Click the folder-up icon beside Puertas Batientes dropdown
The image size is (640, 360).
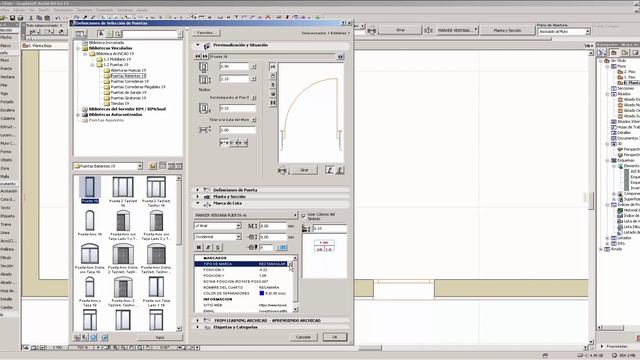pos(152,166)
